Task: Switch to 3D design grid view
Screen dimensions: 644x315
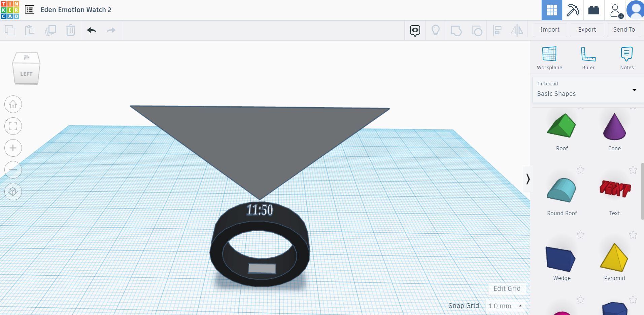Action: pyautogui.click(x=552, y=10)
